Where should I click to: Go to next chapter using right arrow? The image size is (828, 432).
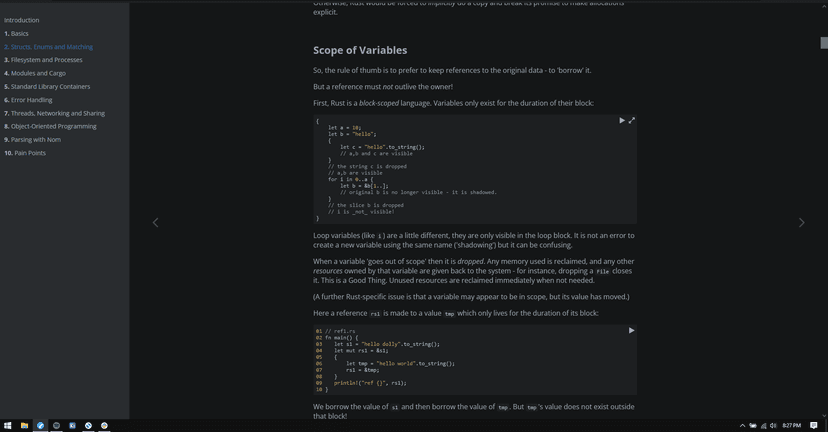tap(801, 222)
